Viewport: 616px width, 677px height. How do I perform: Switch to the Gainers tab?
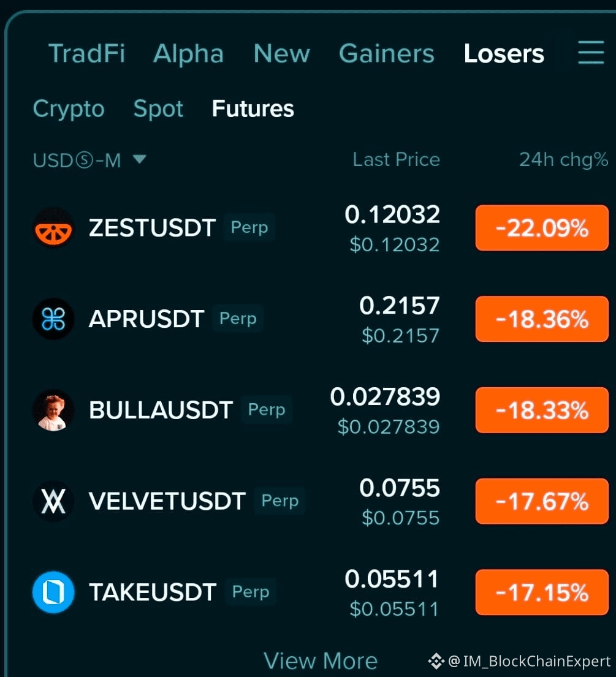coord(387,53)
